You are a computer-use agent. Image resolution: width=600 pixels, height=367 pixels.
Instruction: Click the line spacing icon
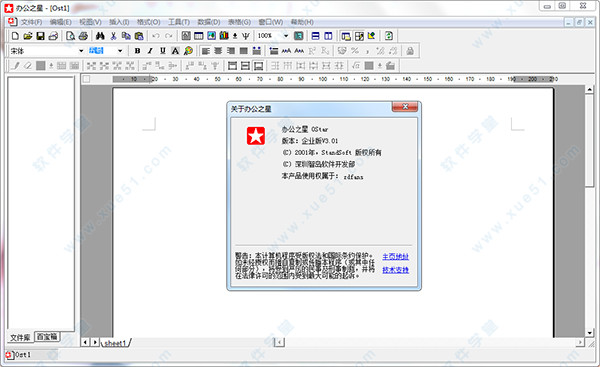[x=274, y=51]
